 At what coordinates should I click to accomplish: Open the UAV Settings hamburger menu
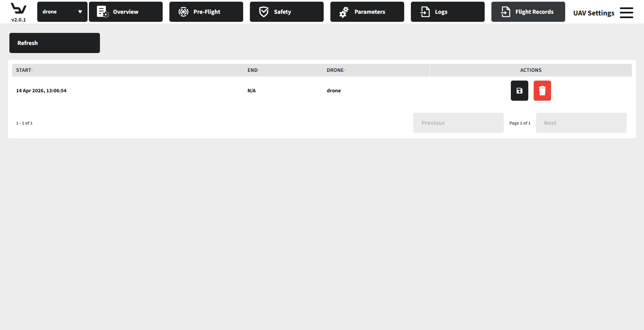click(x=626, y=13)
